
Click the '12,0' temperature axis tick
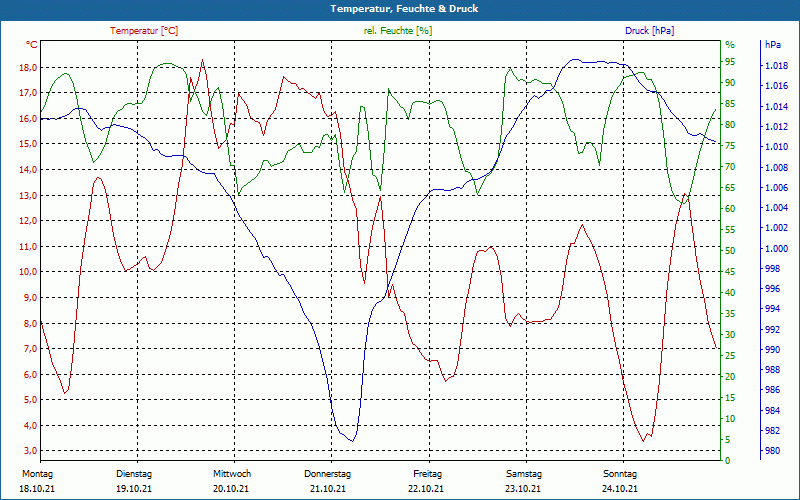click(28, 221)
